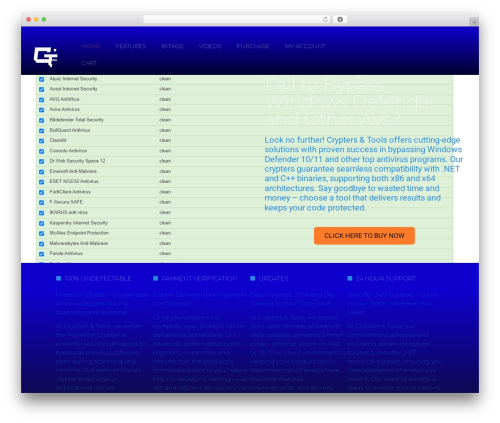This screenshot has width=500, height=423.
Task: Click the 24 HOUR SUPPORT heading
Action: coord(386,278)
